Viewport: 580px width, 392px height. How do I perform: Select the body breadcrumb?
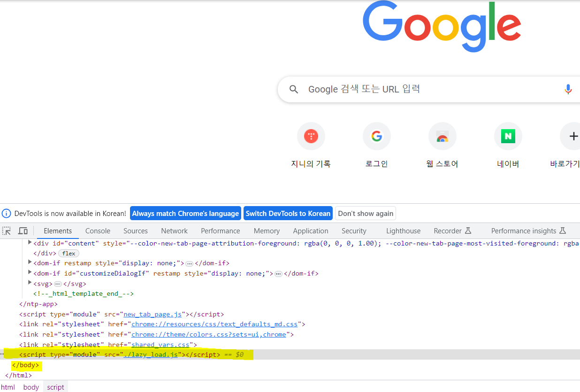coord(31,387)
